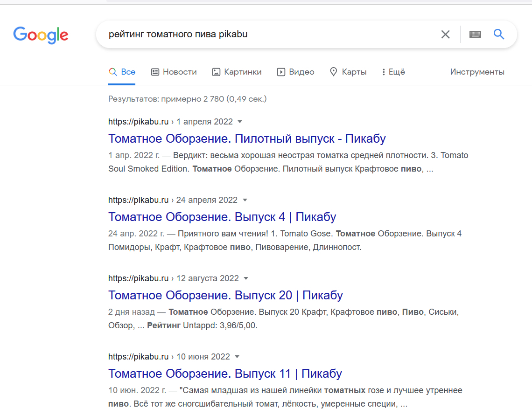
Task: Open Томатное Оборзение. Выпуск 11 link
Action: [x=225, y=373]
